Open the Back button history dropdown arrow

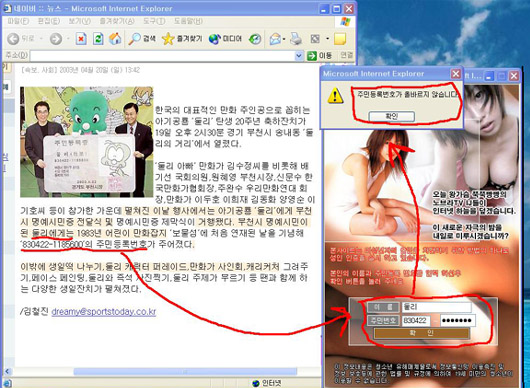click(41, 39)
